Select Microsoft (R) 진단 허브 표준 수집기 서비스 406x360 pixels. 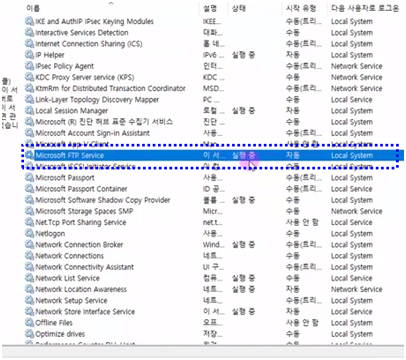[x=104, y=122]
